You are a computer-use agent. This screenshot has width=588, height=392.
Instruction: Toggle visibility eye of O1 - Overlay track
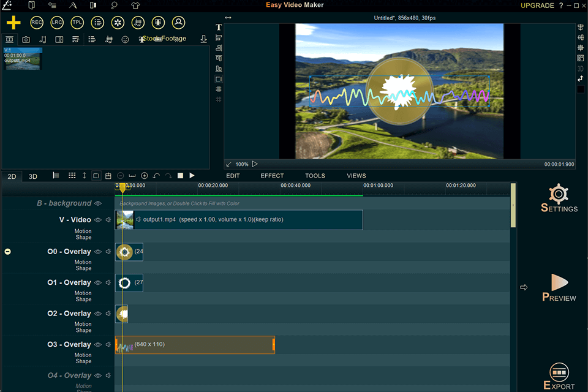98,282
